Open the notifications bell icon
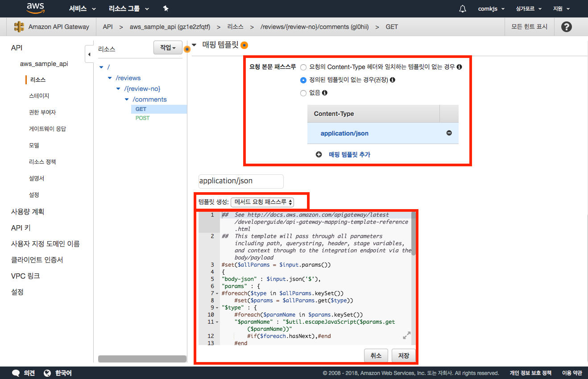588x379 pixels. [463, 9]
